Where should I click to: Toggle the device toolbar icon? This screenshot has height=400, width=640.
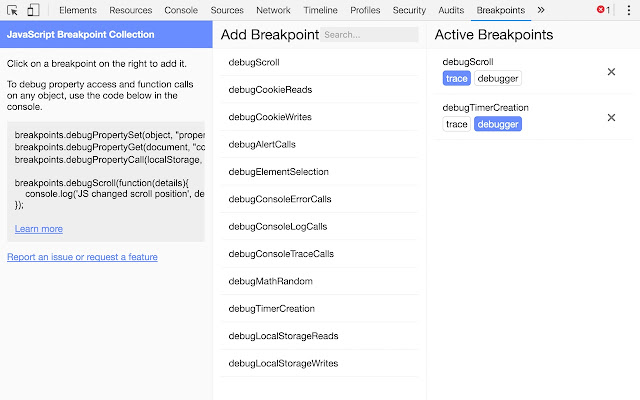pyautogui.click(x=33, y=10)
